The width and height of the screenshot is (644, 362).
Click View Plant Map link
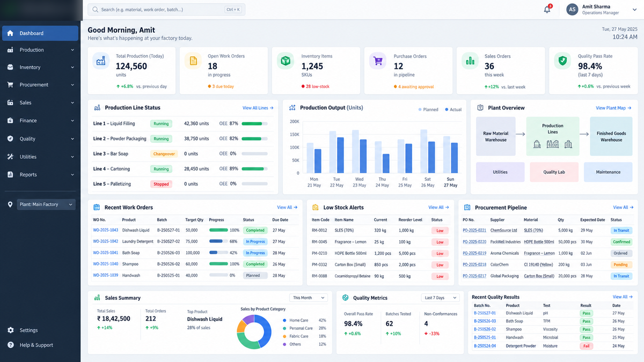[x=614, y=108]
